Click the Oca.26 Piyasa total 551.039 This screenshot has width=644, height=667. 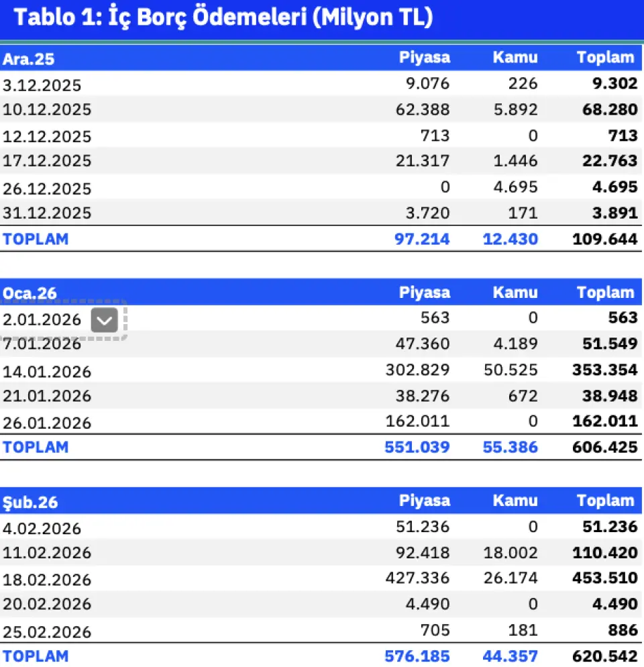(x=417, y=447)
